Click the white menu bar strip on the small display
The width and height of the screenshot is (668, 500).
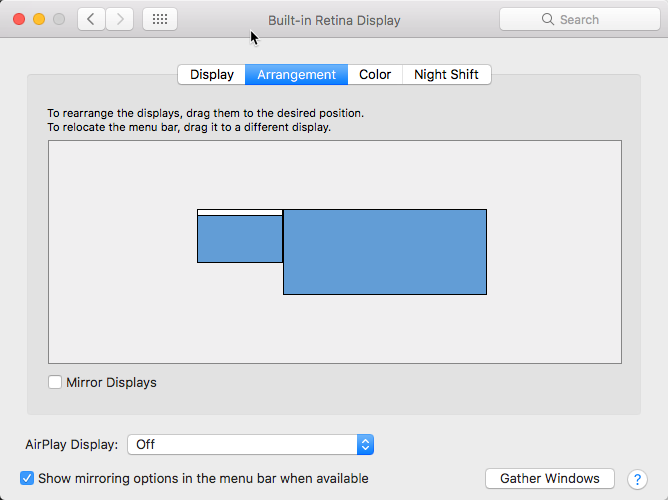[x=240, y=213]
